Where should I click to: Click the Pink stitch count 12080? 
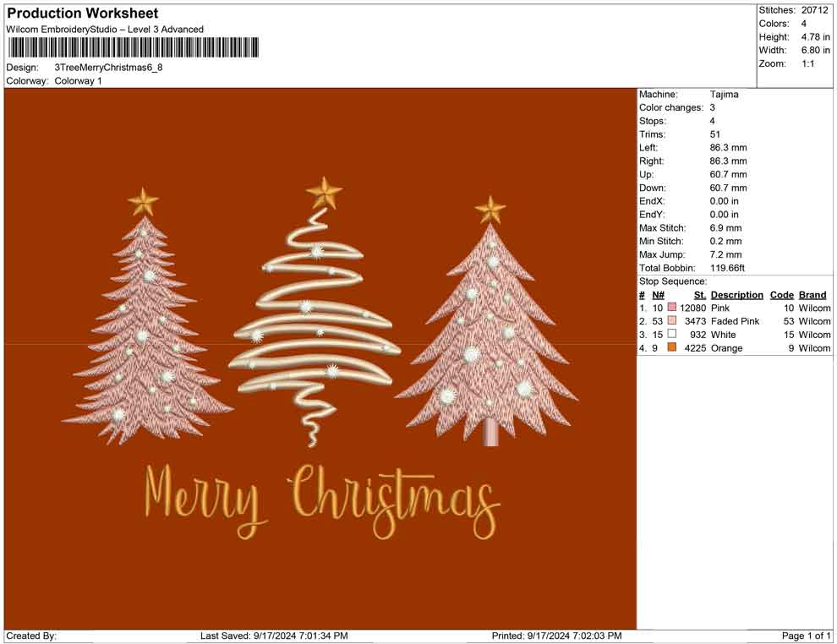[x=692, y=308]
